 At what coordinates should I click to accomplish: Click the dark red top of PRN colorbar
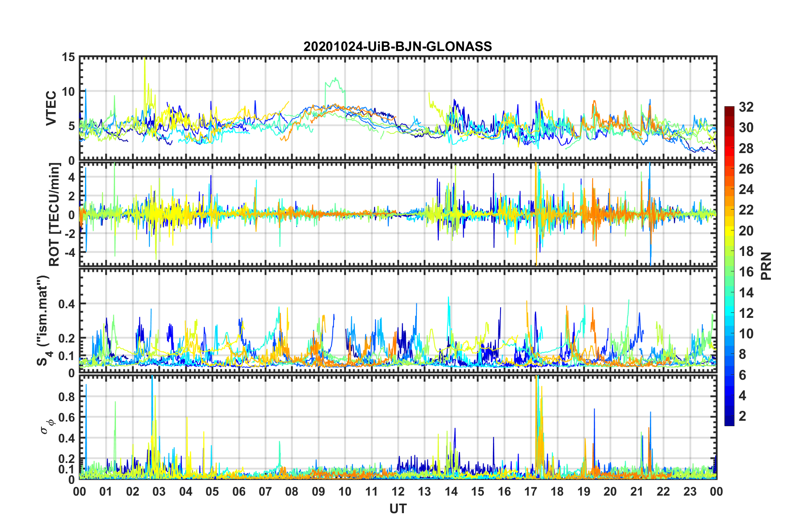coord(729,110)
